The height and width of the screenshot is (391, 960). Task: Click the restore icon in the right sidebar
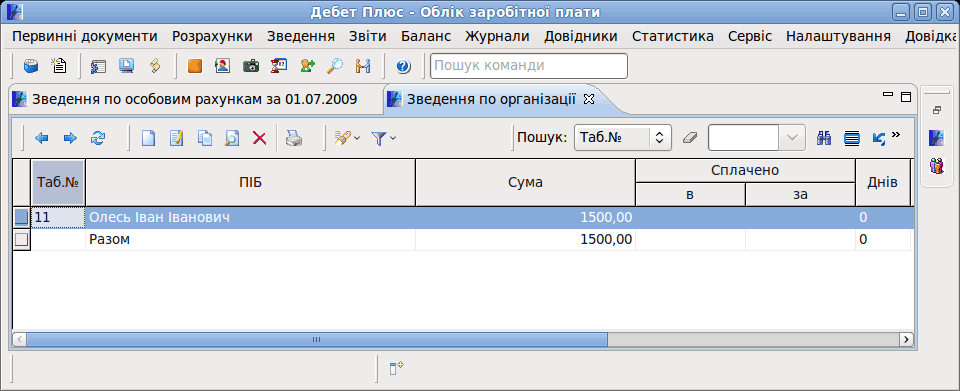coord(936,111)
